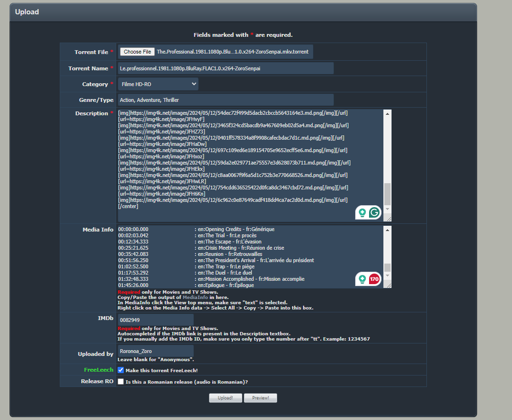Viewport: 512px width, 420px height.
Task: Click the Uploaded by field with Roronoa_Zoro
Action: coord(155,351)
